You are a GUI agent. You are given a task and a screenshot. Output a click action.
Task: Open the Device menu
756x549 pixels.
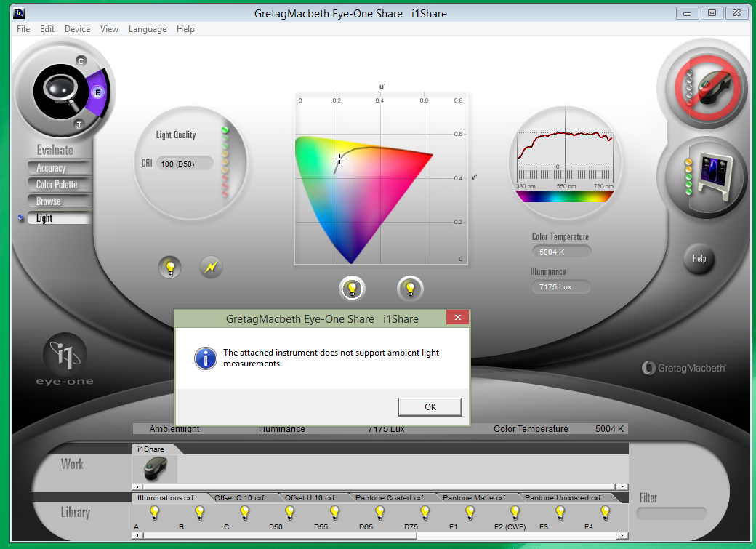click(78, 29)
